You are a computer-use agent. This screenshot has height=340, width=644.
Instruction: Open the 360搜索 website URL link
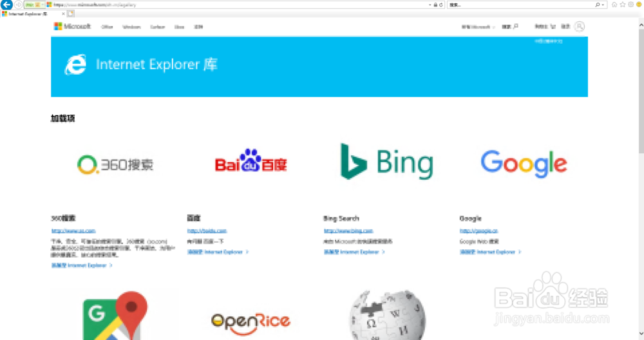pyautogui.click(x=73, y=231)
